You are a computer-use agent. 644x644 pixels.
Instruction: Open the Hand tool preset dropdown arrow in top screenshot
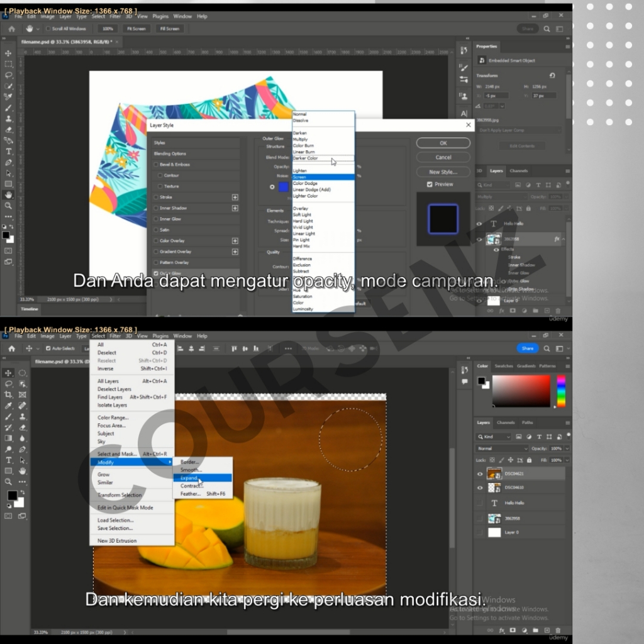tap(38, 29)
